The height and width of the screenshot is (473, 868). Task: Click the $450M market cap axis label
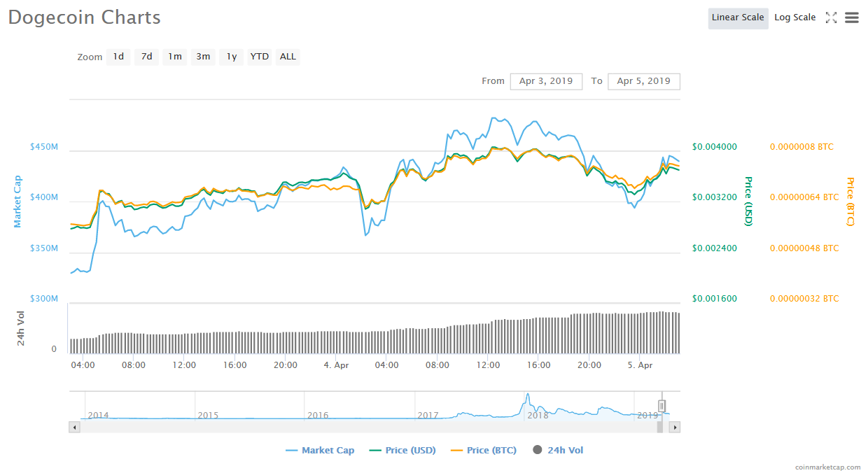coord(44,147)
